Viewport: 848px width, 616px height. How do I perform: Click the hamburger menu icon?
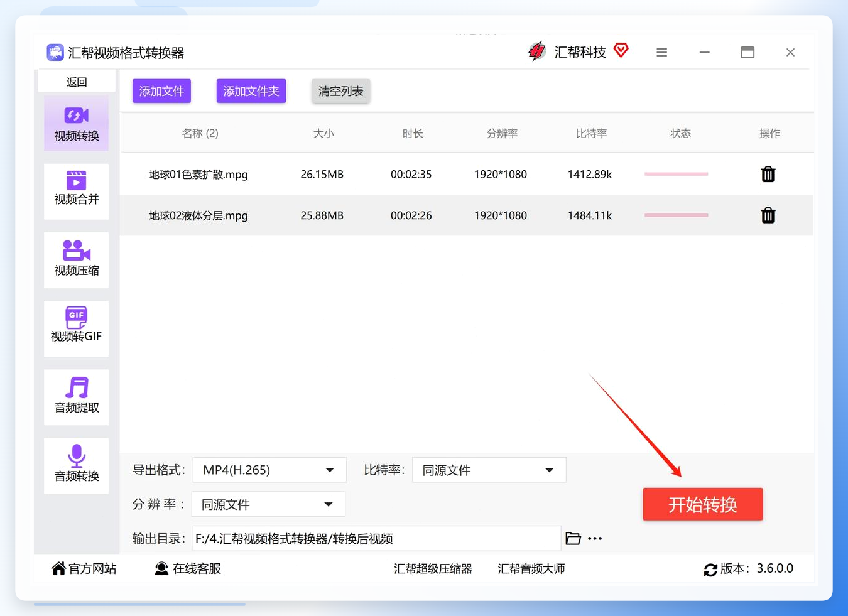(661, 53)
